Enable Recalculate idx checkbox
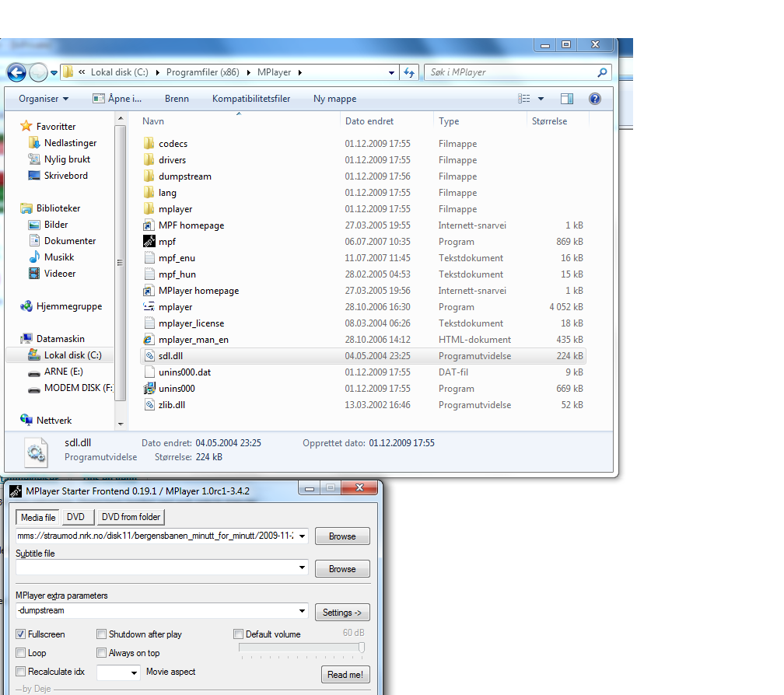This screenshot has height=695, width=784. click(x=20, y=672)
